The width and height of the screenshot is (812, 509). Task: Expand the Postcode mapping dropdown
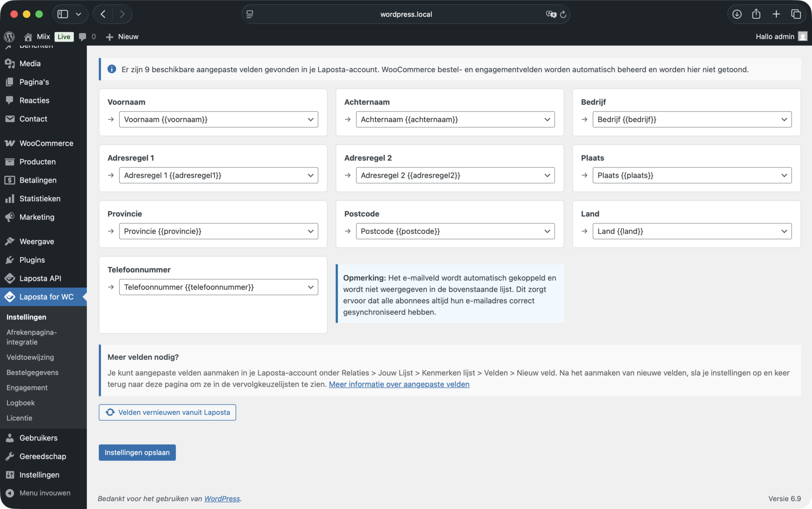[455, 231]
